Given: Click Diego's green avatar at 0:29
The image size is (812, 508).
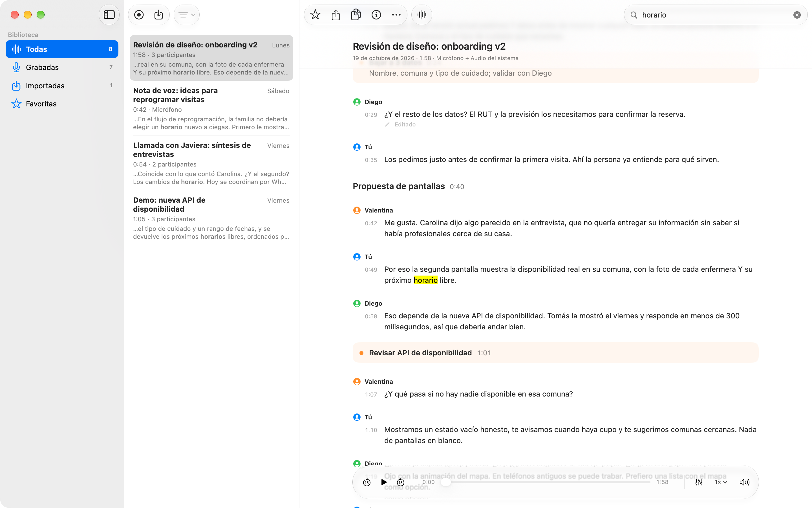Looking at the screenshot, I should click(357, 102).
